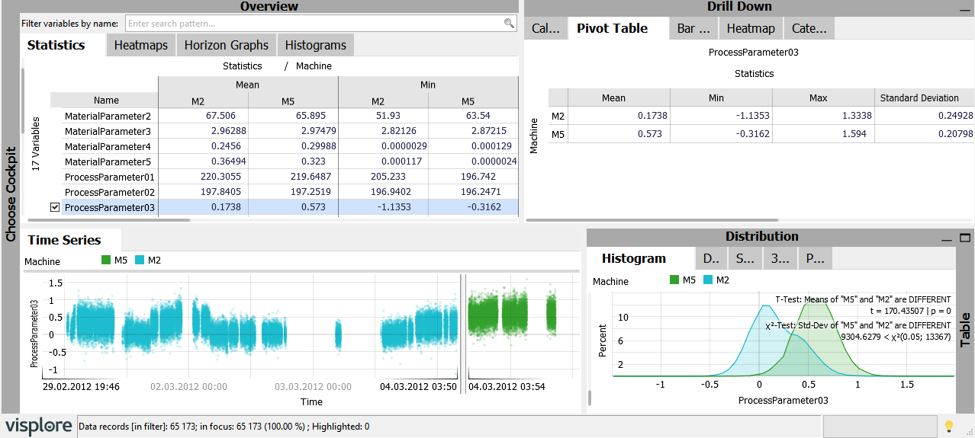Click the search magnifier icon in filter box
The image size is (975, 438).
[x=510, y=22]
